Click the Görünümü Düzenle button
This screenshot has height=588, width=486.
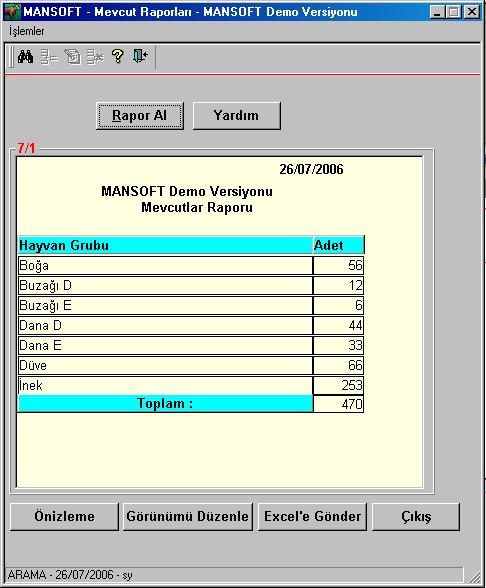pyautogui.click(x=188, y=516)
